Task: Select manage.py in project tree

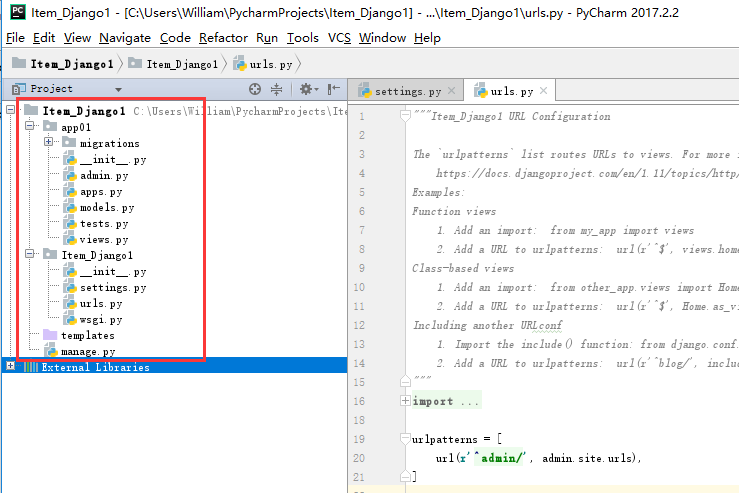Action: click(x=88, y=352)
